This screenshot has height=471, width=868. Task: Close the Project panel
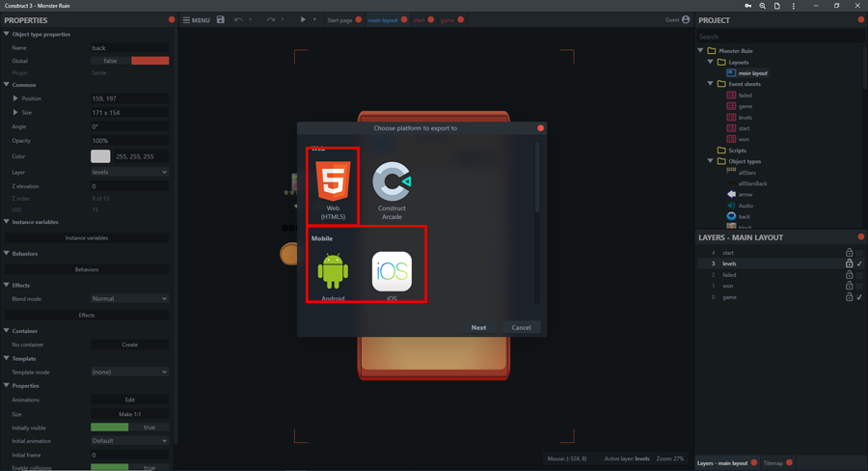point(861,19)
